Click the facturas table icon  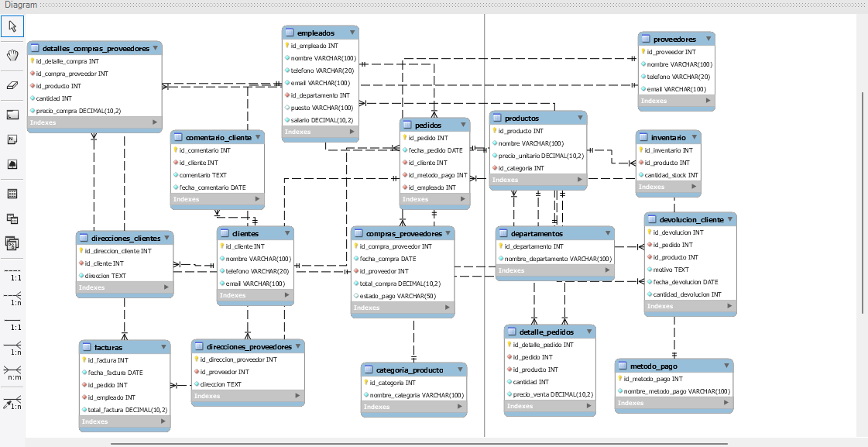click(x=87, y=347)
